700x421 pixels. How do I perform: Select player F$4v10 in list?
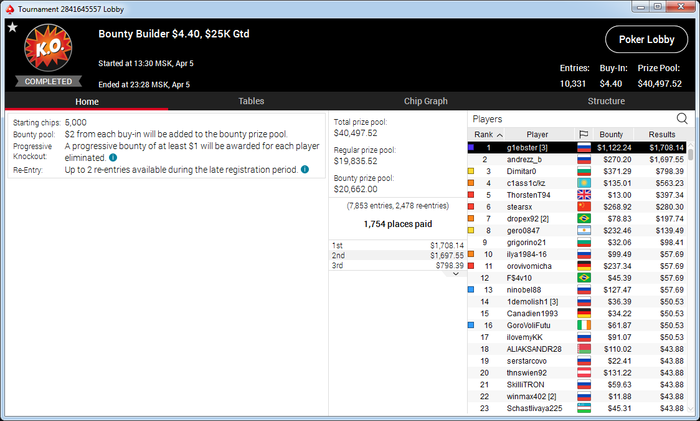pos(577,278)
